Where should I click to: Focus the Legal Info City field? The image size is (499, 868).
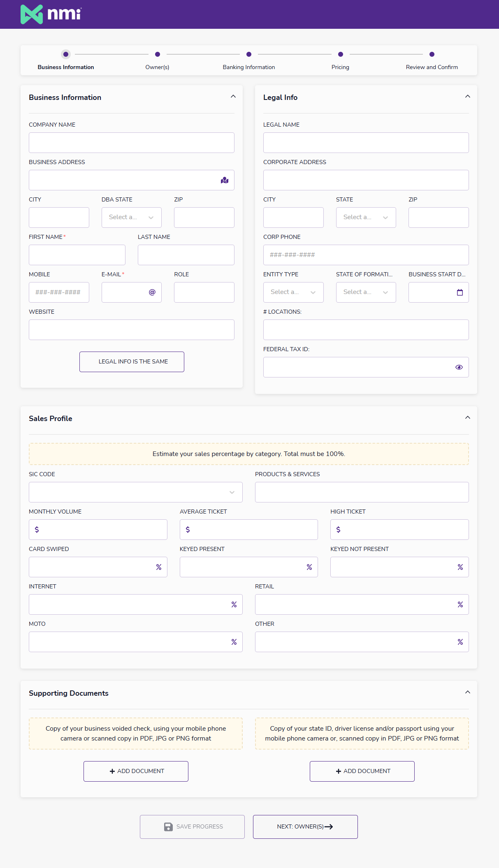coord(293,218)
